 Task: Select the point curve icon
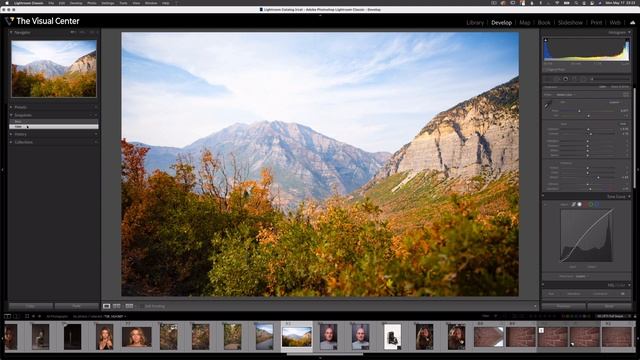pyautogui.click(x=580, y=204)
